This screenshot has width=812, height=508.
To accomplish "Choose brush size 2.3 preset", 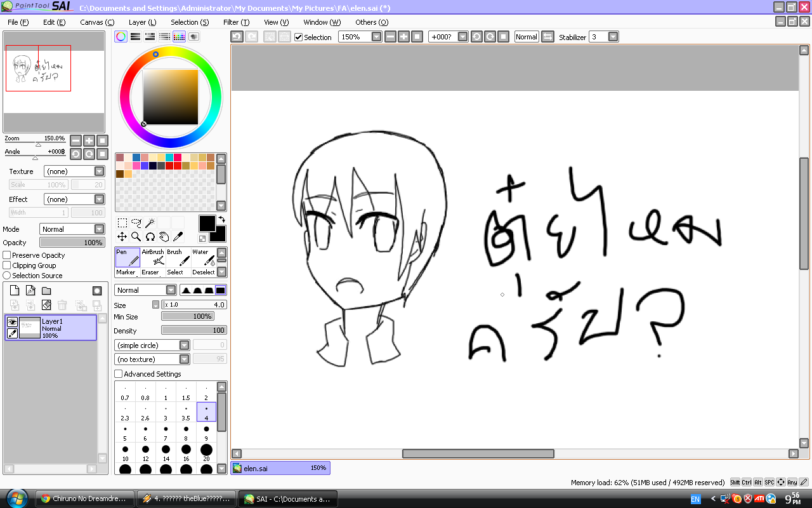I will click(125, 412).
